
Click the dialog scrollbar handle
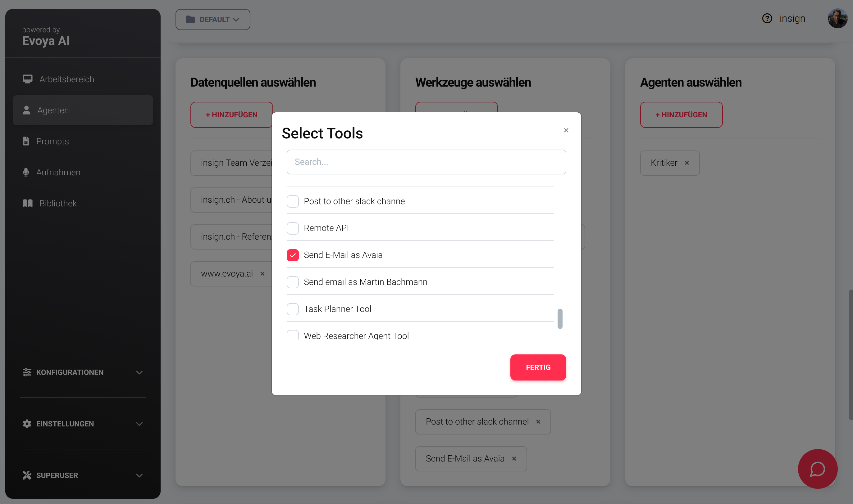(x=560, y=318)
